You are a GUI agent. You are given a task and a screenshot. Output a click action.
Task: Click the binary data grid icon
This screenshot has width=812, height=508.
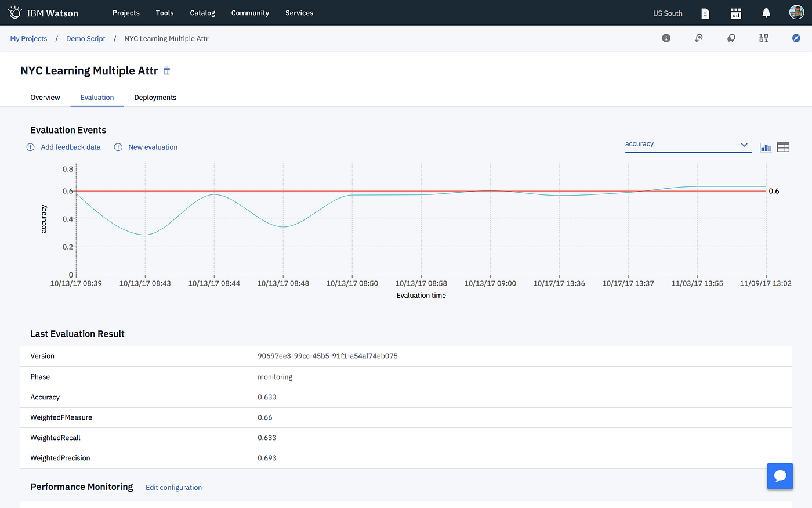coord(763,38)
